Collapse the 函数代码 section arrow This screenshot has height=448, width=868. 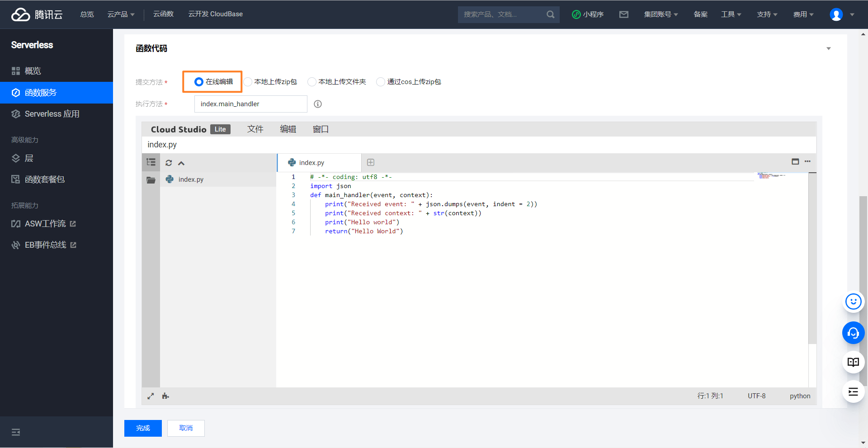coord(829,49)
